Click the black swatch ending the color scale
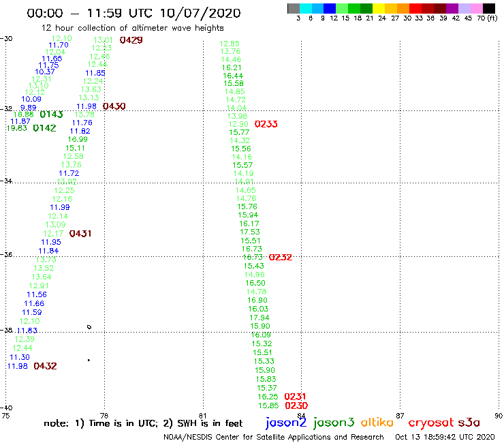This screenshot has height=443, width=504. pyautogui.click(x=488, y=8)
